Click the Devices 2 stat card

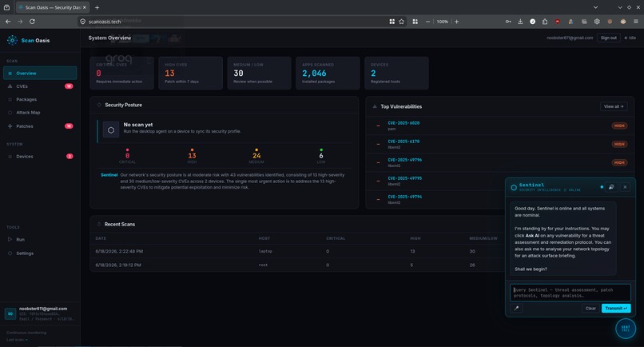pyautogui.click(x=396, y=73)
